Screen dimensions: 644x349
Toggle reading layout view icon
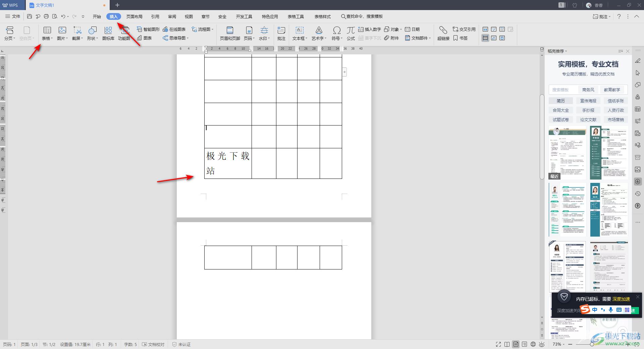(x=507, y=344)
